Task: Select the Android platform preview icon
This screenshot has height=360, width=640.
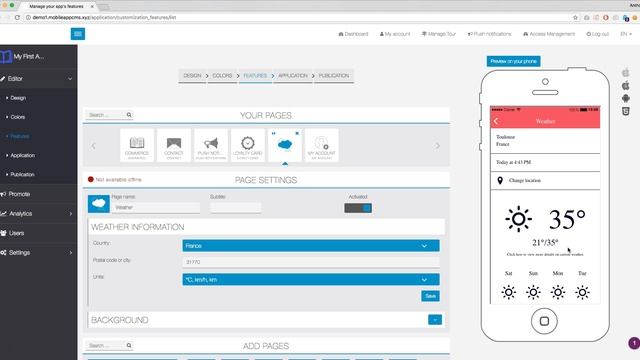Action: 625,98
